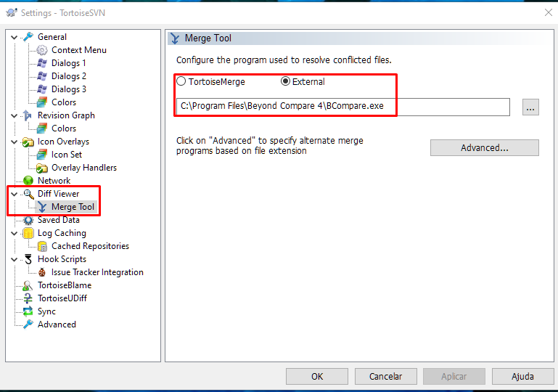
Task: Click the Log Caching icon
Action: click(x=28, y=233)
